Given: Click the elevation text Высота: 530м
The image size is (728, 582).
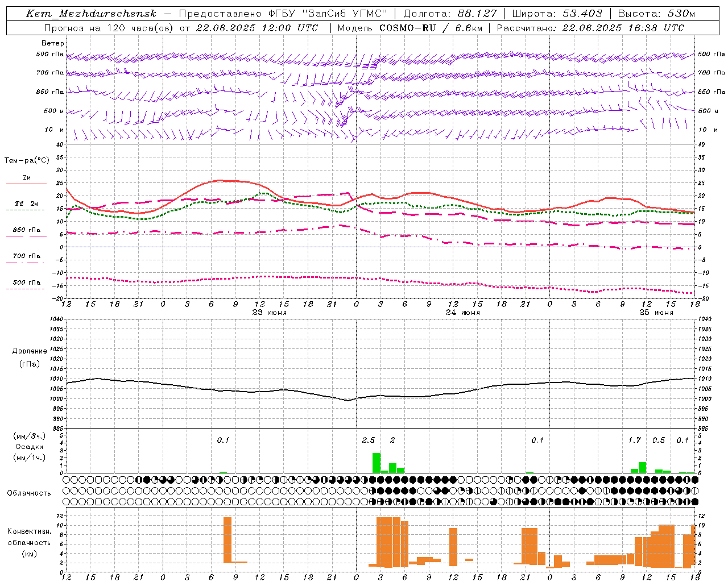Looking at the screenshot, I should pyautogui.click(x=656, y=14).
